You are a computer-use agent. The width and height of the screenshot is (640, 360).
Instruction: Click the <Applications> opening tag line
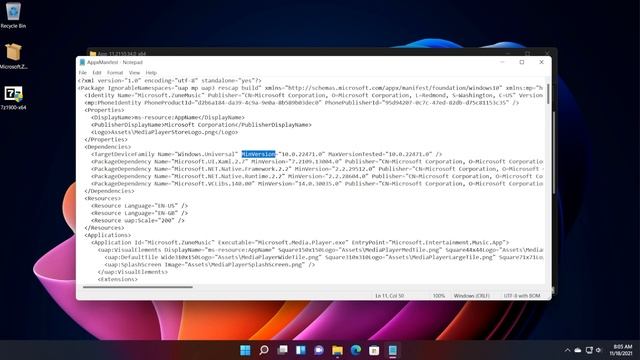pos(108,235)
